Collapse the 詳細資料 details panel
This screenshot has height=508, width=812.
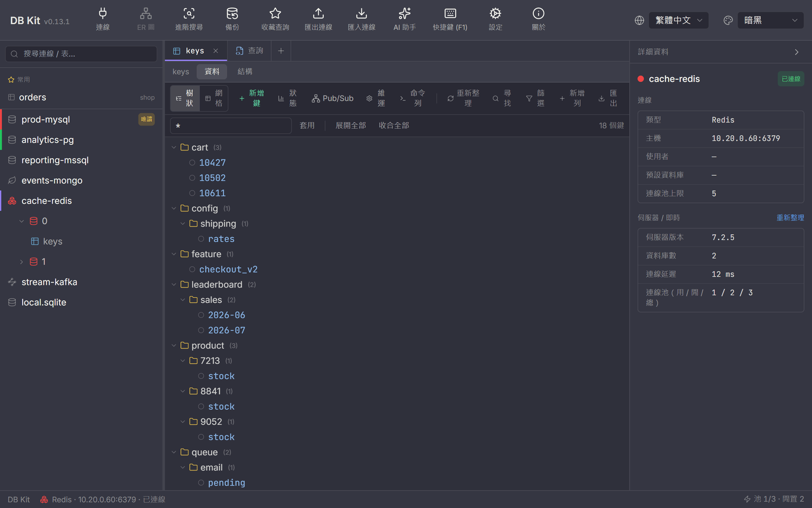(797, 52)
